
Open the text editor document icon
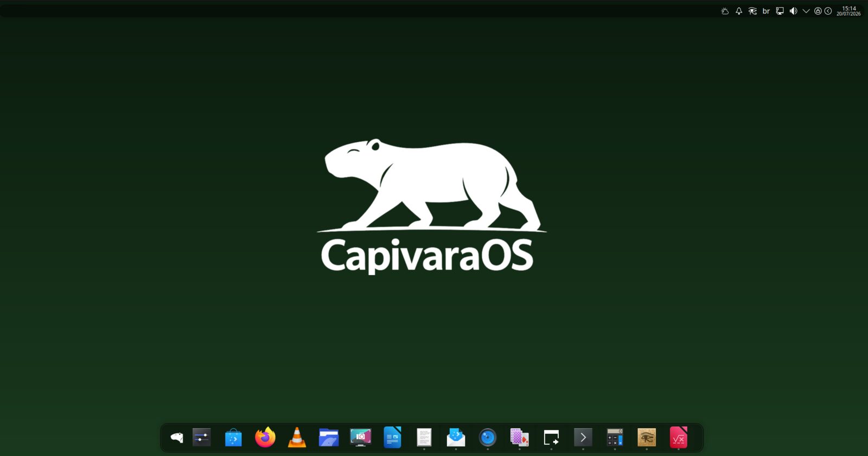click(x=424, y=438)
